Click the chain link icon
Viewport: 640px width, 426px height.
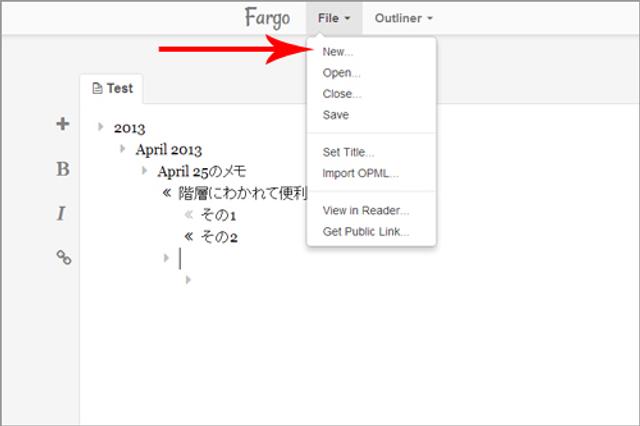tap(64, 257)
